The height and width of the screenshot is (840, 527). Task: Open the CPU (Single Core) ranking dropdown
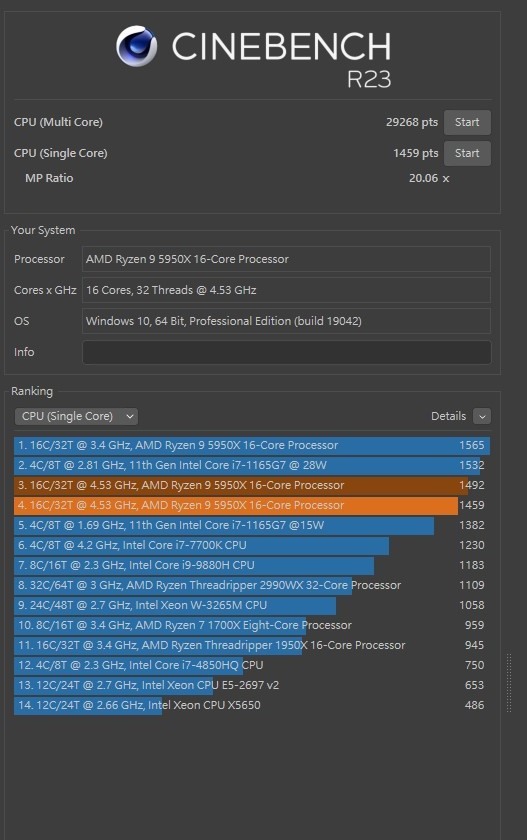point(76,416)
